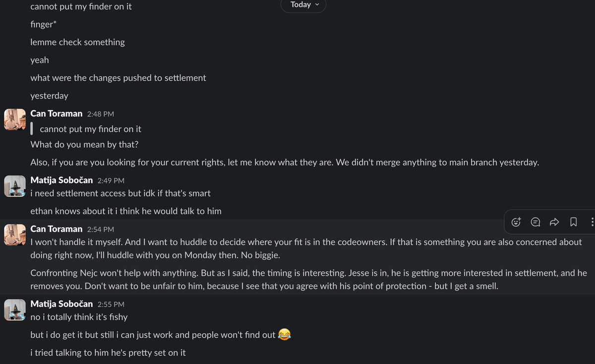Viewport: 595px width, 364px height.
Task: Open the Today date dropdown
Action: [x=303, y=5]
